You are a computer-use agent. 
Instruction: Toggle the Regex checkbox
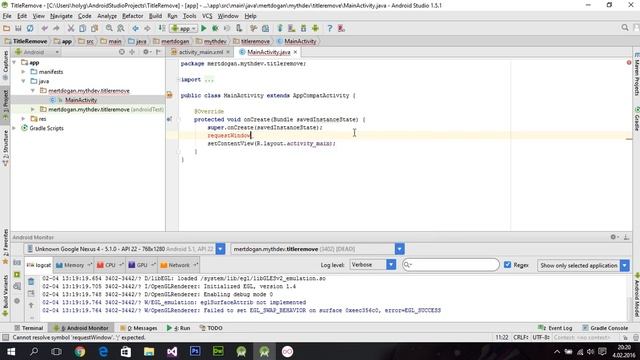507,265
